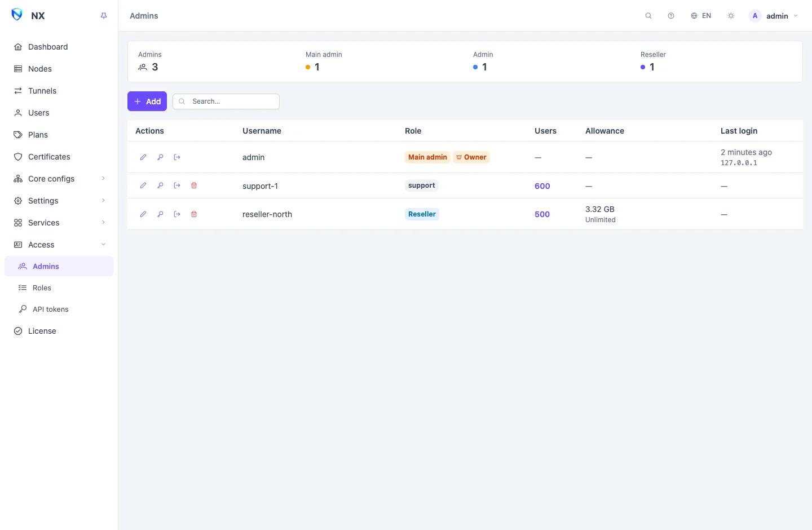Open the 600 users link for support-1
The image size is (812, 530).
coord(542,186)
